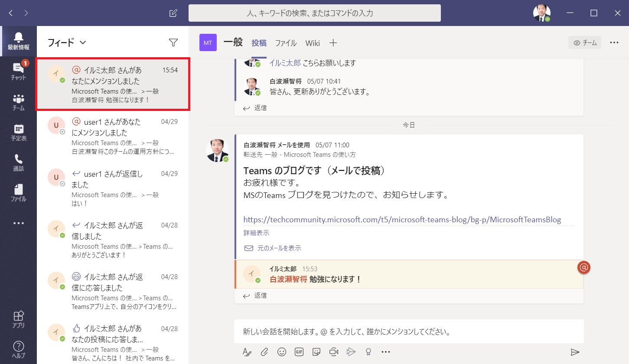Screen dimensions: 629x364
Task: Click the Meet now video icon
Action: coord(333,352)
